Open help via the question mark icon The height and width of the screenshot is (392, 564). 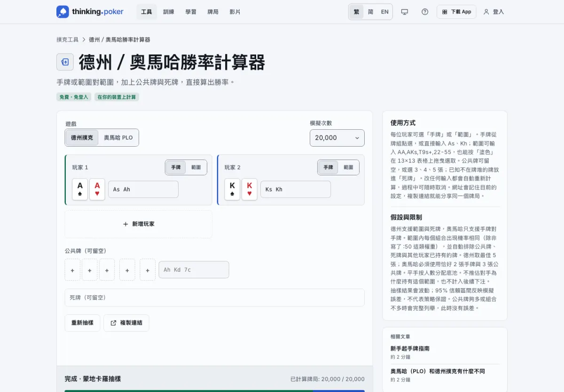[425, 12]
